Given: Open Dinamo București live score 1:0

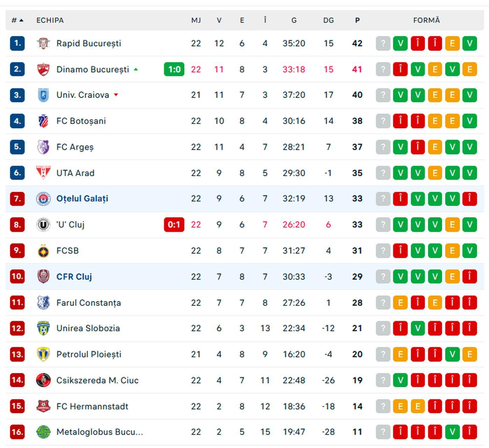Looking at the screenshot, I should 174,69.
